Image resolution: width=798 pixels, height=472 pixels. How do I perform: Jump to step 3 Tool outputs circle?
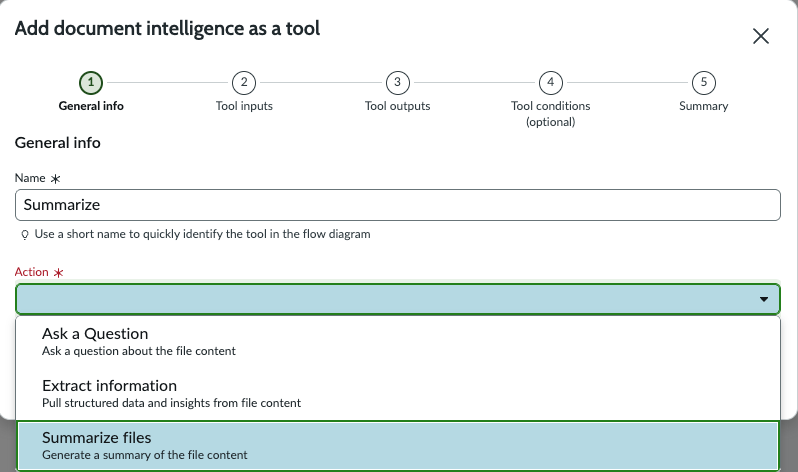(x=397, y=82)
